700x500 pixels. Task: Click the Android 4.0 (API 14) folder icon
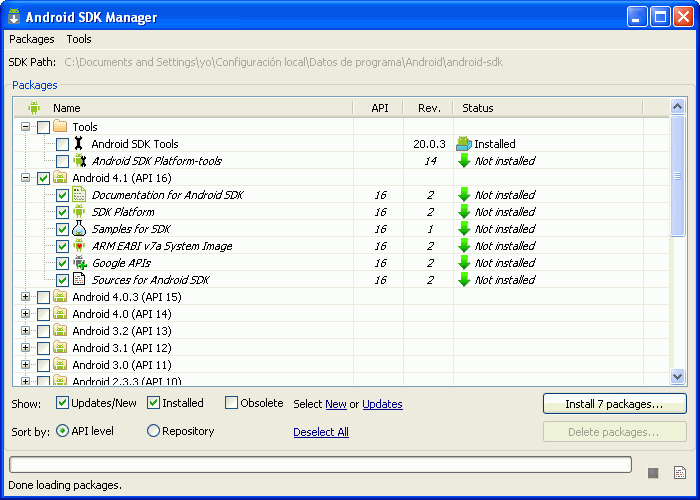[x=60, y=313]
